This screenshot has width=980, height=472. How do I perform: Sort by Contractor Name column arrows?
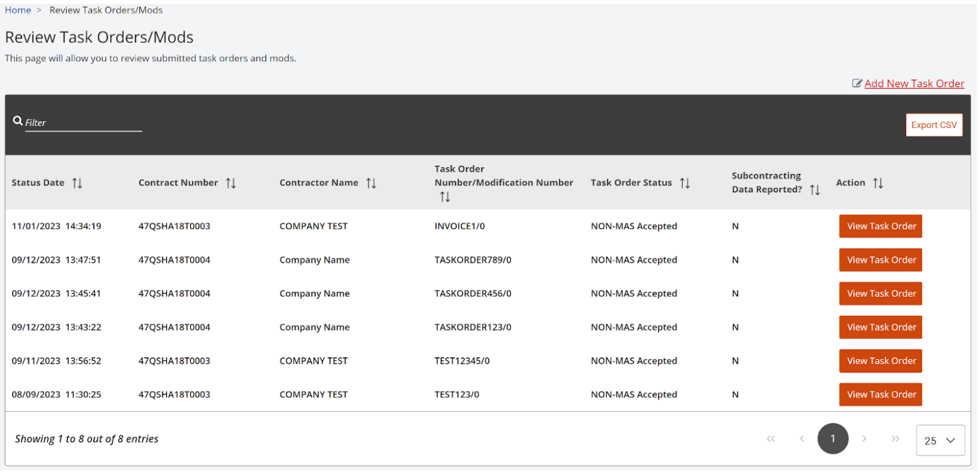pyautogui.click(x=372, y=183)
